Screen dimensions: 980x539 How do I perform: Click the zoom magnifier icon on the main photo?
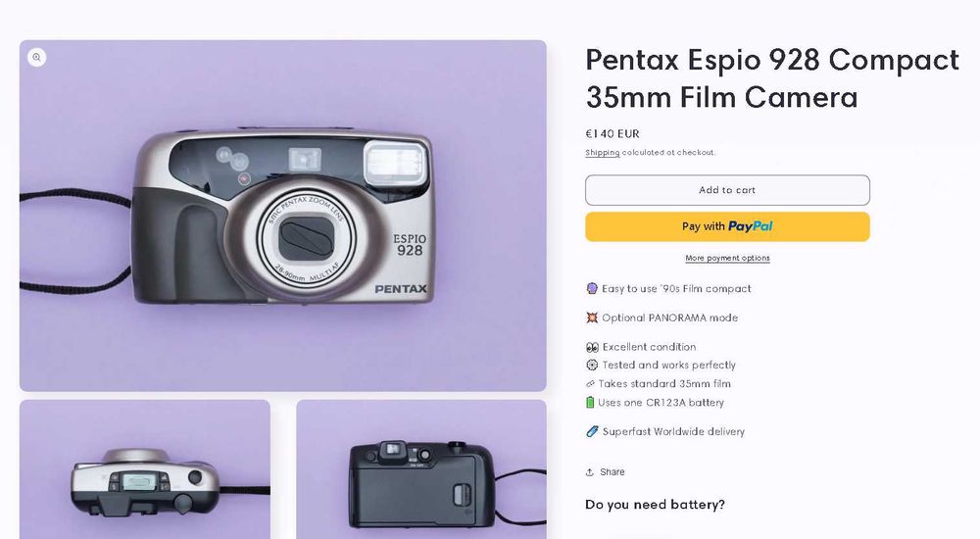click(x=36, y=58)
